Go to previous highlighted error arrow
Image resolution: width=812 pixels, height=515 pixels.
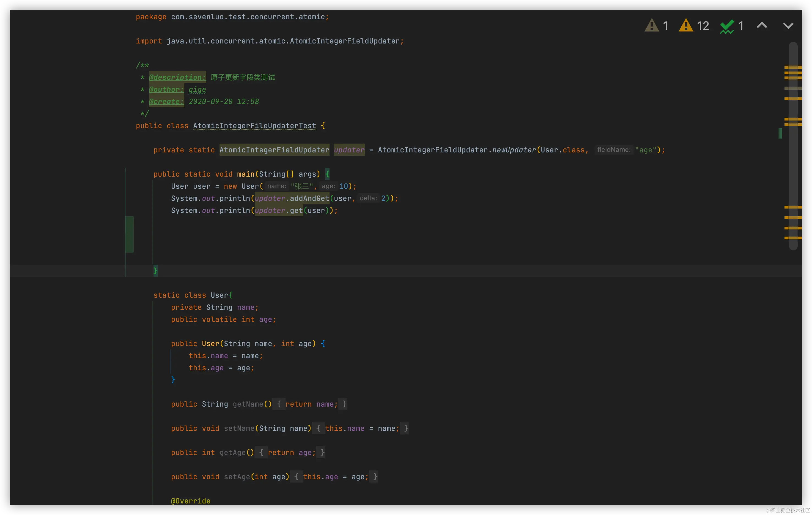(762, 26)
